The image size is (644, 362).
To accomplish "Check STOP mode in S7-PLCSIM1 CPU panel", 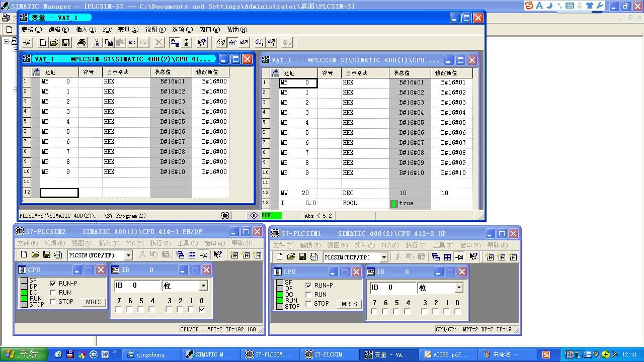I will click(x=308, y=304).
